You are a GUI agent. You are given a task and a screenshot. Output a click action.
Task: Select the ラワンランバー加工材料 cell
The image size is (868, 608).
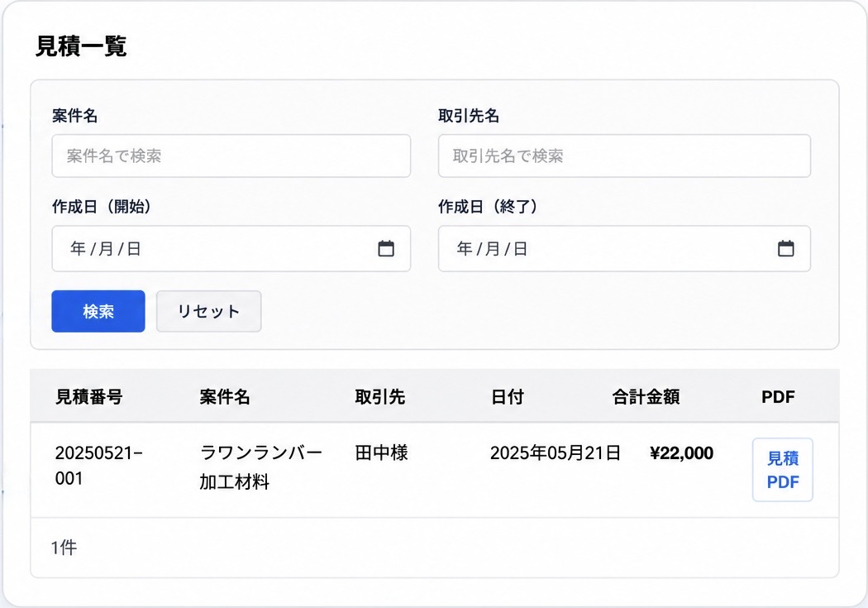tap(260, 467)
